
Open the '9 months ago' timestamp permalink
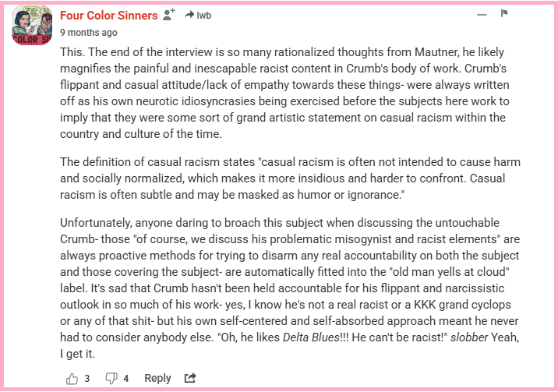pyautogui.click(x=88, y=33)
